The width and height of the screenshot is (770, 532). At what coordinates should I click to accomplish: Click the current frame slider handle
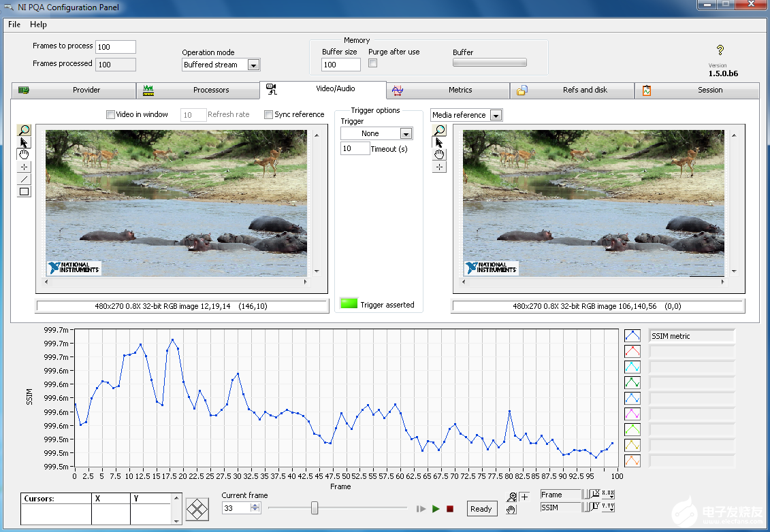(x=315, y=508)
